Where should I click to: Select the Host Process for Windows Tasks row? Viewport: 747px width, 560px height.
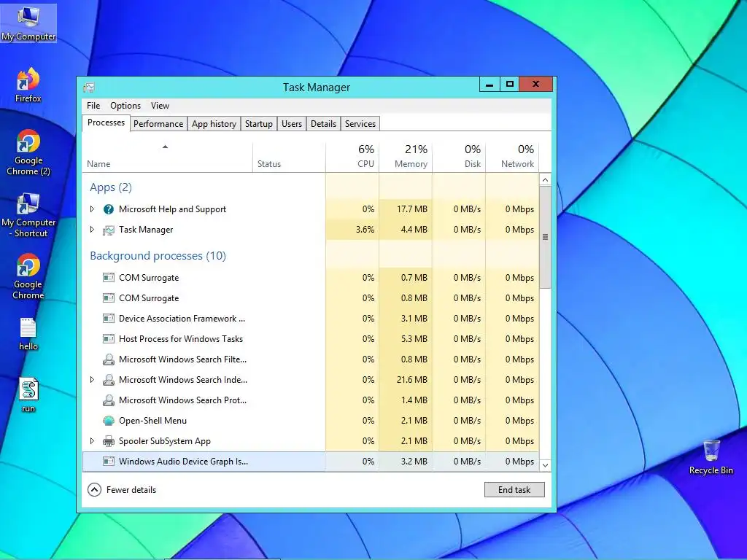311,339
